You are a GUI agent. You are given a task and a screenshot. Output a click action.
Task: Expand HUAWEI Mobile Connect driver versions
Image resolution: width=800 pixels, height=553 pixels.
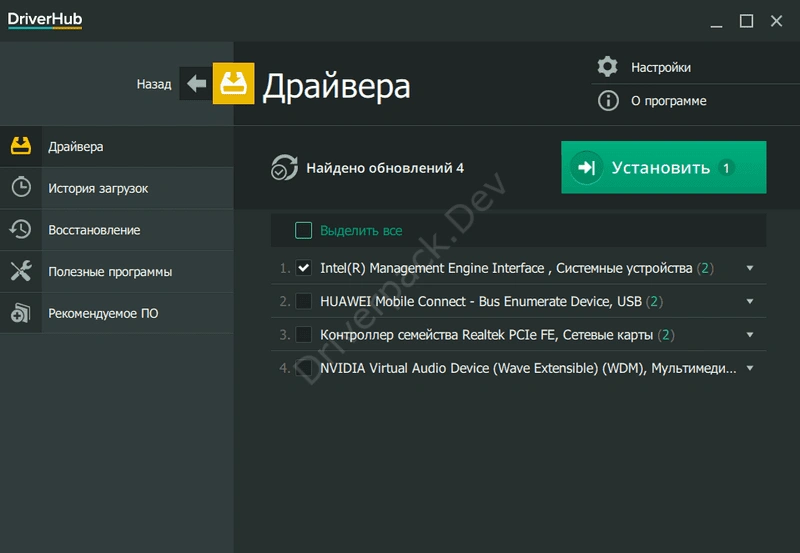749,301
